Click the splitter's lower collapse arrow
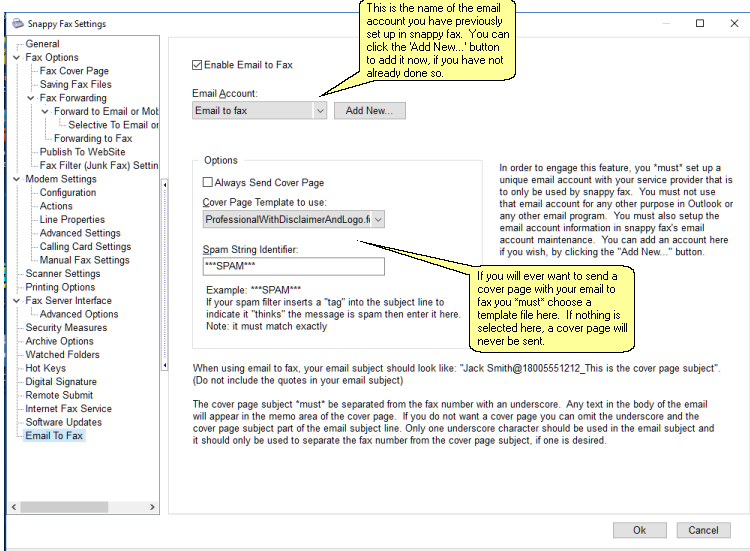This screenshot has height=551, width=750. tap(165, 365)
